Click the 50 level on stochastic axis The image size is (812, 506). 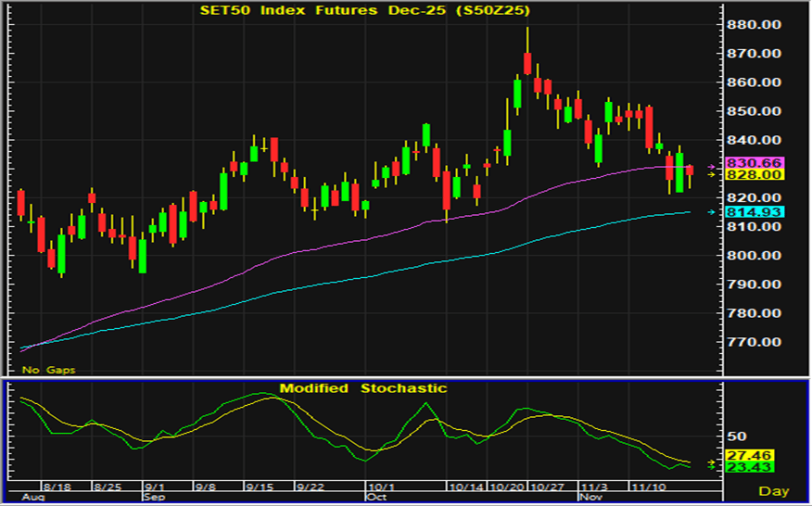tap(737, 436)
